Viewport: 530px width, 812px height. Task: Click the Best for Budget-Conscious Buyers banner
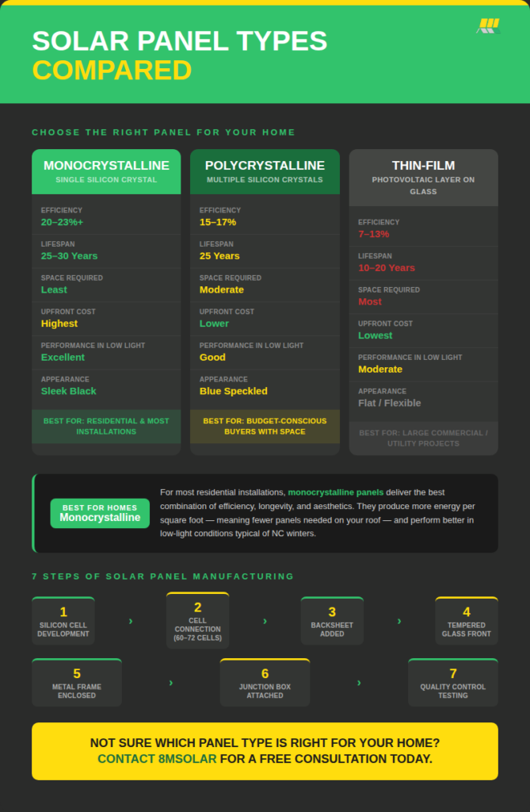(265, 426)
